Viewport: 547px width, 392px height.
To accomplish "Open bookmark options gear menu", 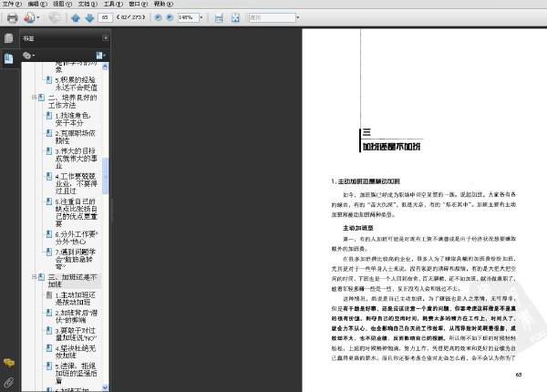I will [x=28, y=56].
